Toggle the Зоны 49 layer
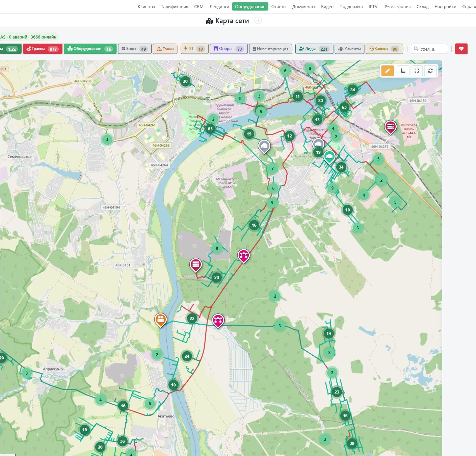Image resolution: width=476 pixels, height=456 pixels. 134,49
